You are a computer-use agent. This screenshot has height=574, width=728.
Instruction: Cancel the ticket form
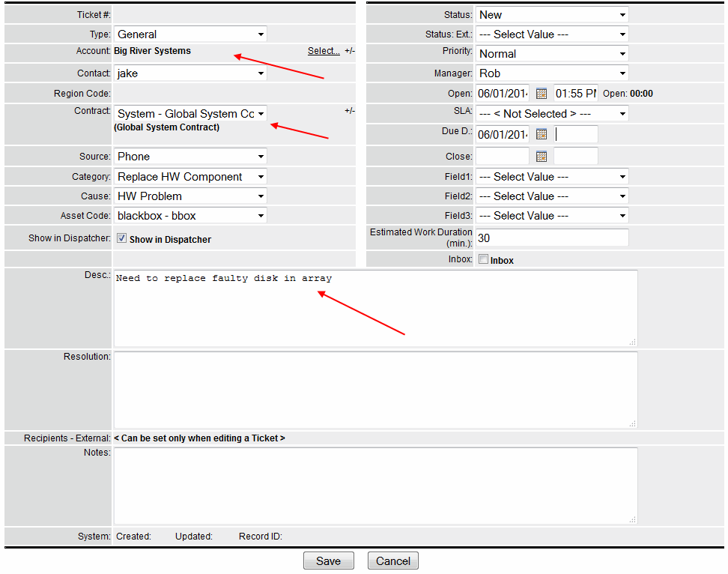pyautogui.click(x=393, y=561)
